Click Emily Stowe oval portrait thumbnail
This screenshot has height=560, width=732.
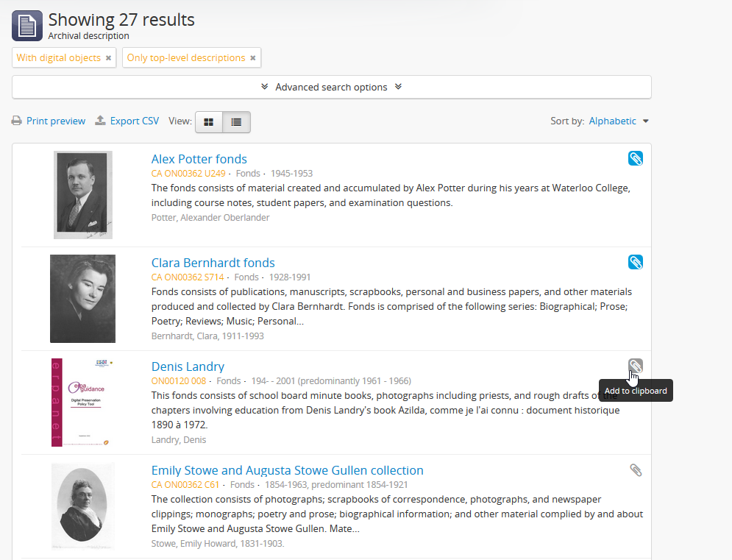point(82,506)
